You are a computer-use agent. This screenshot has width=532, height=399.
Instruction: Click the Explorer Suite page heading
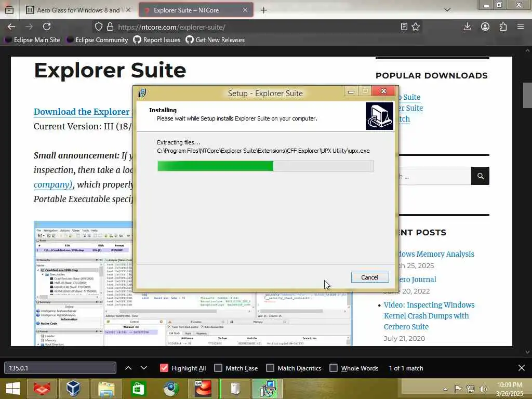(x=110, y=70)
